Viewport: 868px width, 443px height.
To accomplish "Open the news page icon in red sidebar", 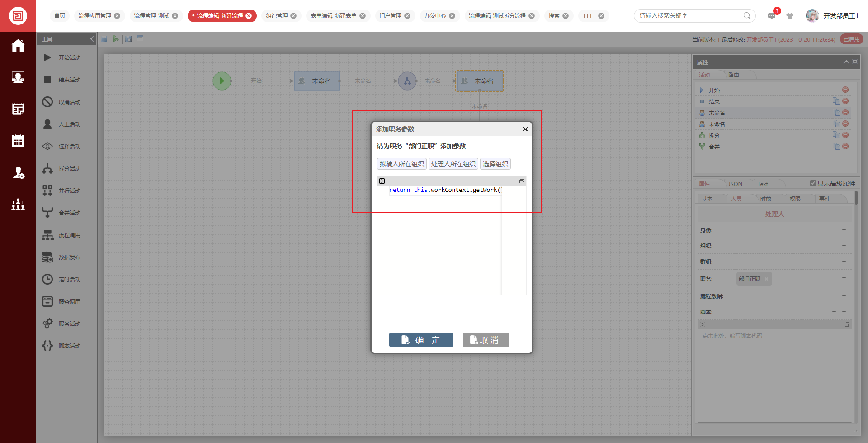I will coord(18,109).
